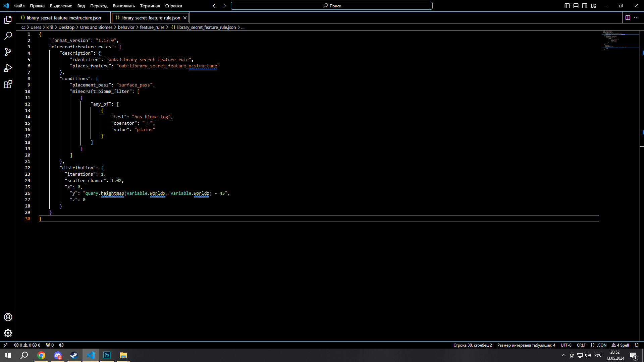Open the editor More Actions ellipsis menu
Image resolution: width=644 pixels, height=362 pixels.
point(636,18)
